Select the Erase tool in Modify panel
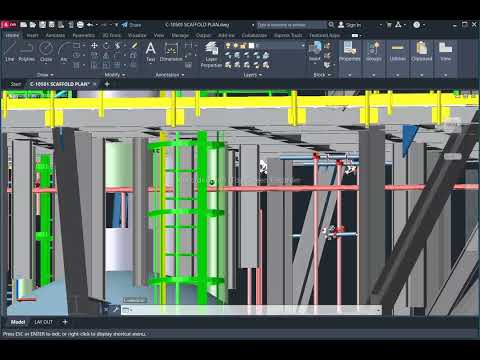This screenshot has width=480, height=360. [134, 45]
